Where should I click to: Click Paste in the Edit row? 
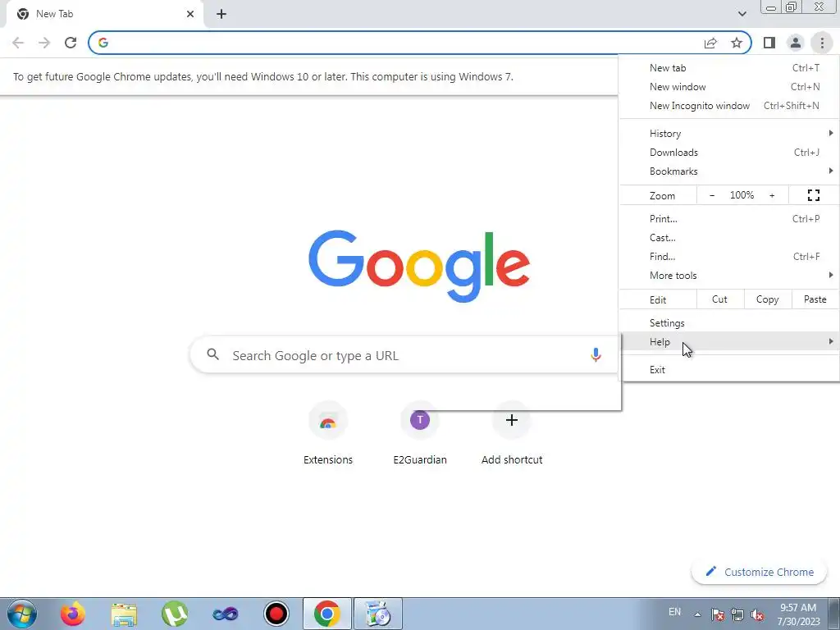coord(815,299)
